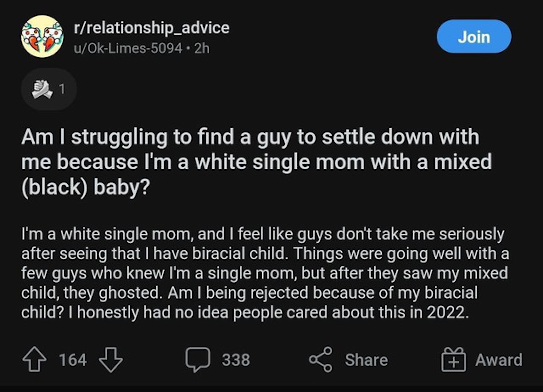
Task: Open the relationship_advice community avatar
Action: [x=42, y=37]
